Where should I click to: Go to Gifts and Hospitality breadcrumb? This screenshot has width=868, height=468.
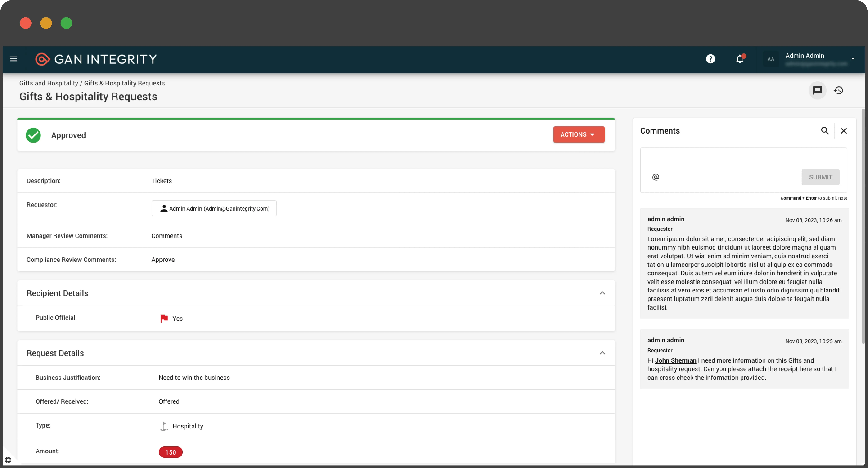click(x=49, y=83)
